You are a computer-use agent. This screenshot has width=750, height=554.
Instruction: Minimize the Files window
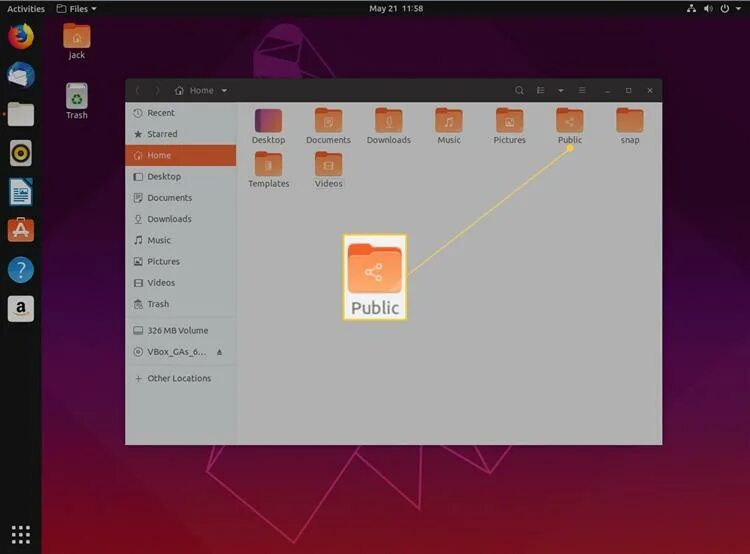click(607, 90)
